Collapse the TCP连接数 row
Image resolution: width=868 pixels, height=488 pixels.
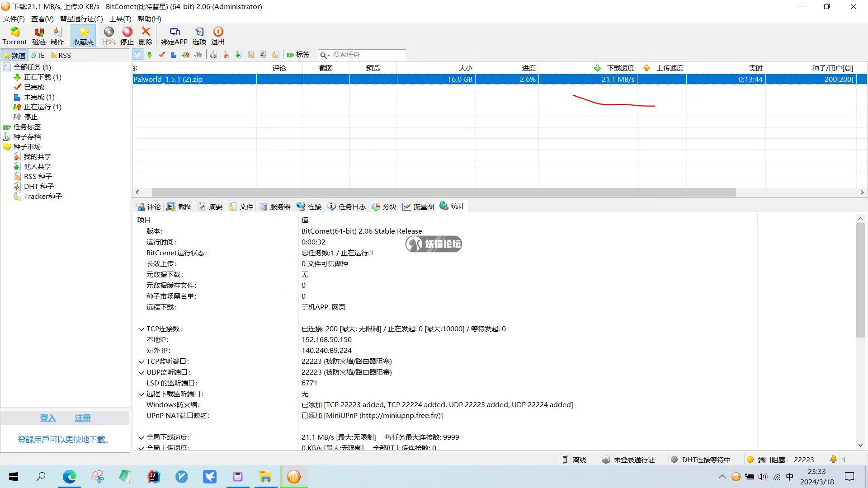click(x=141, y=329)
